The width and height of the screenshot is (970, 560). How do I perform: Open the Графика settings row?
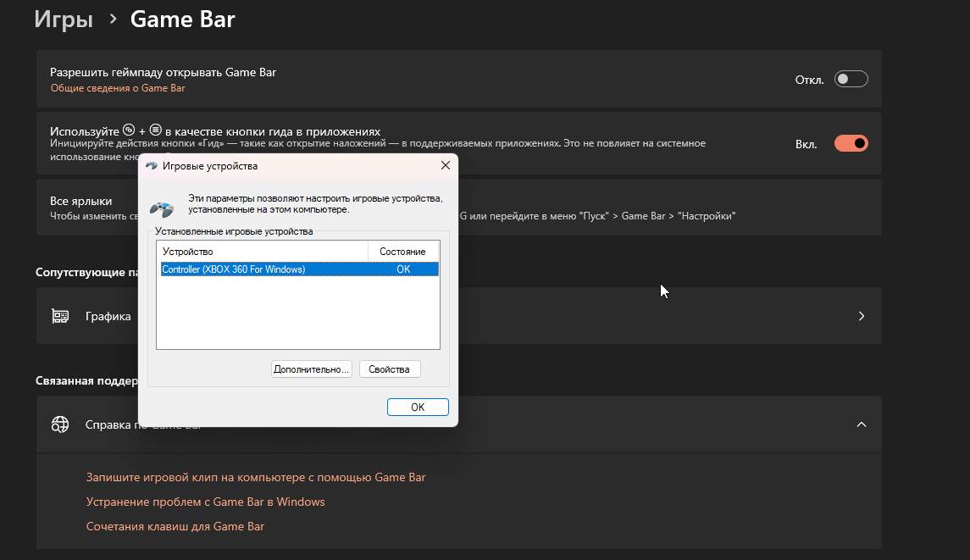coord(458,316)
